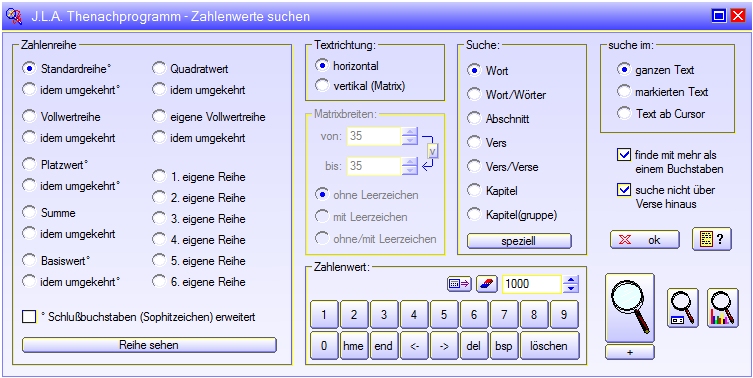Decrease Zahlenwert with the spinner down arrow
Screen dimensions: 753x378
pos(571,288)
